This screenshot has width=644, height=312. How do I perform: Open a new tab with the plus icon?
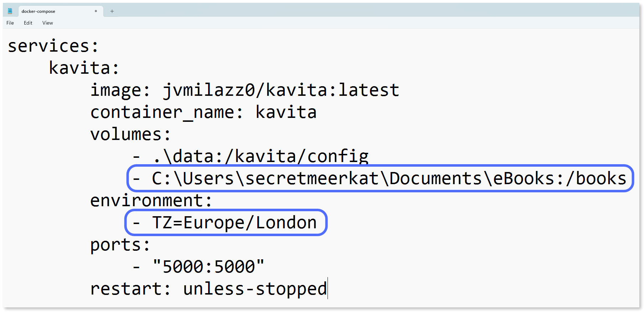(x=112, y=11)
